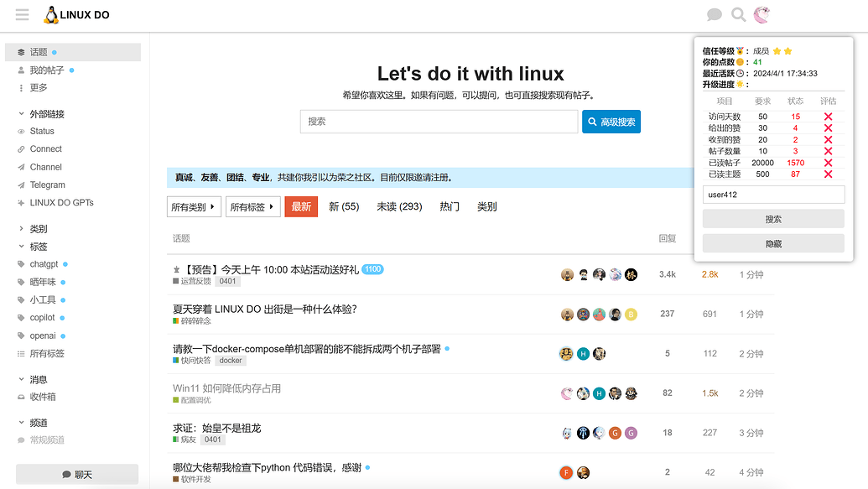868x489 pixels.
Task: Click the 高级搜索 button
Action: [x=611, y=122]
